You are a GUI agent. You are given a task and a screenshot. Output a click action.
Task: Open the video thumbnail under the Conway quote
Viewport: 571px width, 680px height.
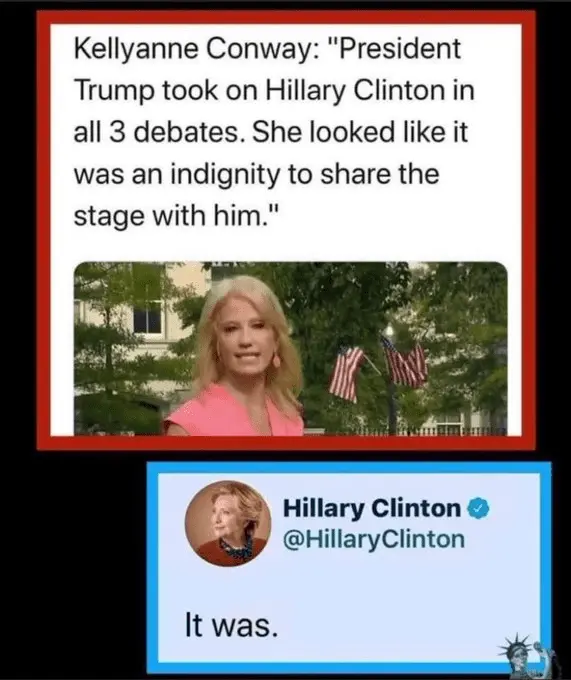pos(290,348)
